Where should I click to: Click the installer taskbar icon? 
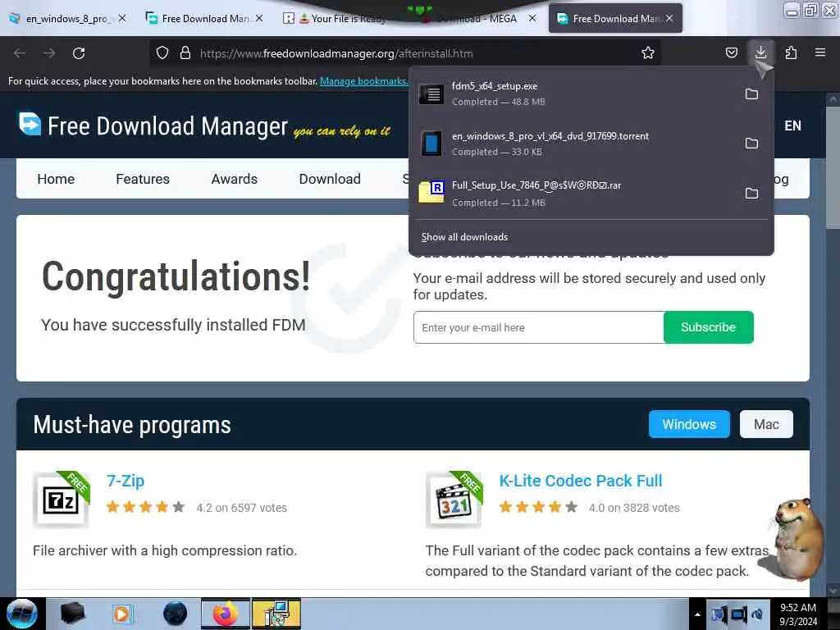(x=276, y=614)
